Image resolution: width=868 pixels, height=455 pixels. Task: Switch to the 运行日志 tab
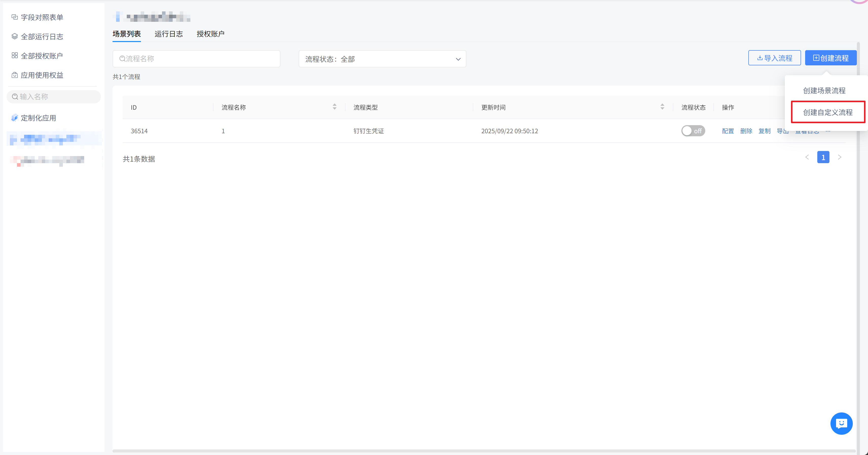(169, 34)
